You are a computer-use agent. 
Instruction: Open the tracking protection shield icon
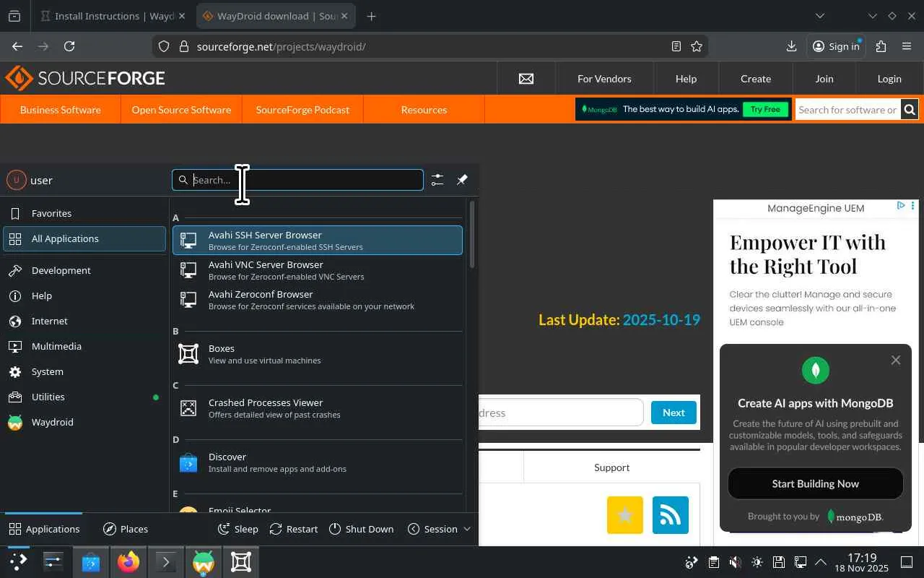point(164,46)
